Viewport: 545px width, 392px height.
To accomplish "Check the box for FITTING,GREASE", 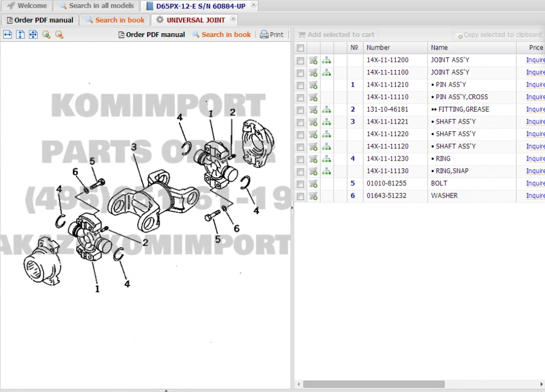I will [301, 110].
